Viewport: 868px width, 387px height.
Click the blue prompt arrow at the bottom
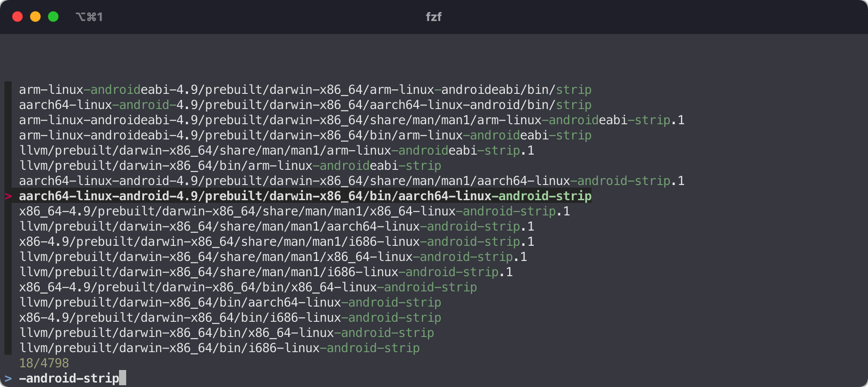(8, 379)
